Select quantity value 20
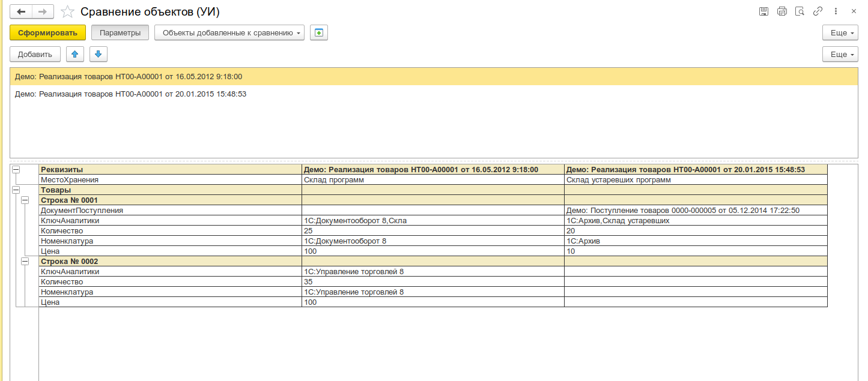The width and height of the screenshot is (868, 381). coord(696,230)
